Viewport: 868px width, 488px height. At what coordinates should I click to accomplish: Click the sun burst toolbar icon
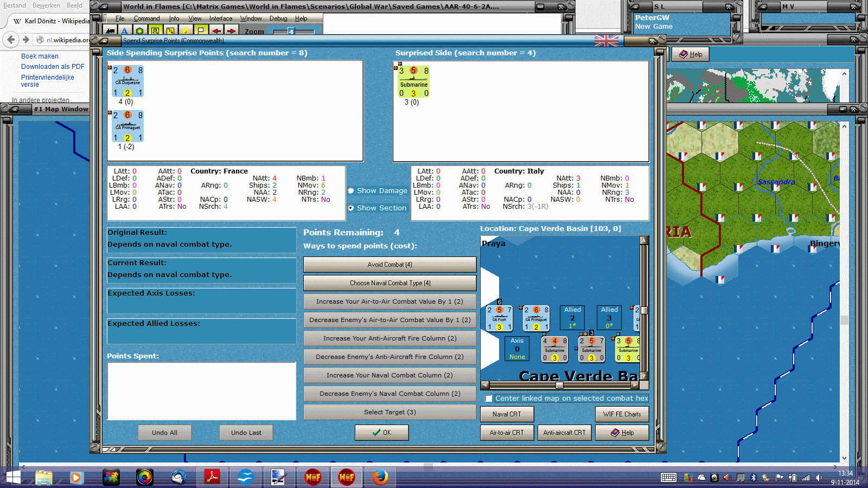pyautogui.click(x=186, y=31)
